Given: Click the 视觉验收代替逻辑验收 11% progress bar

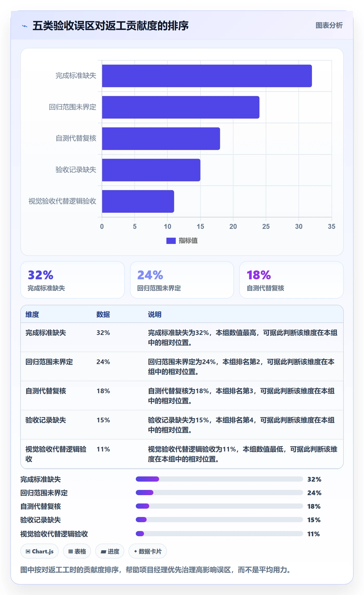Looking at the screenshot, I should (x=219, y=534).
